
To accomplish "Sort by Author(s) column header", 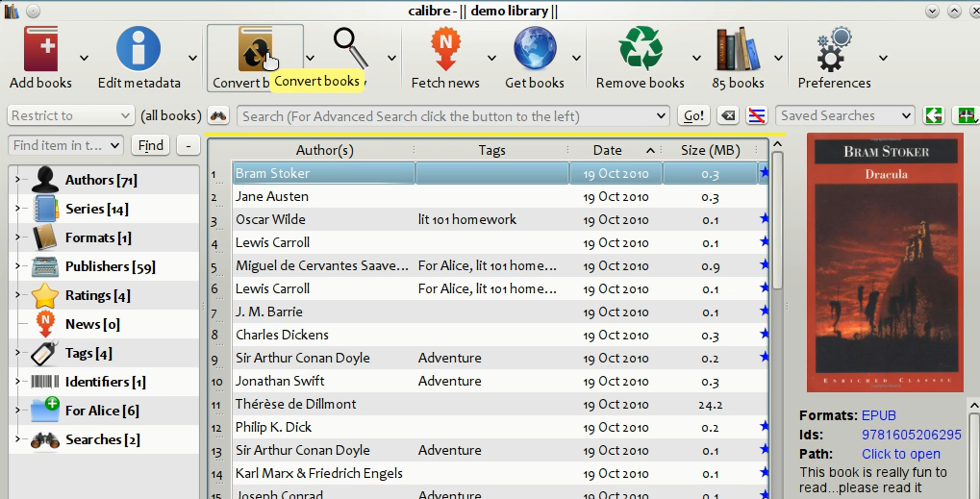I will click(324, 151).
